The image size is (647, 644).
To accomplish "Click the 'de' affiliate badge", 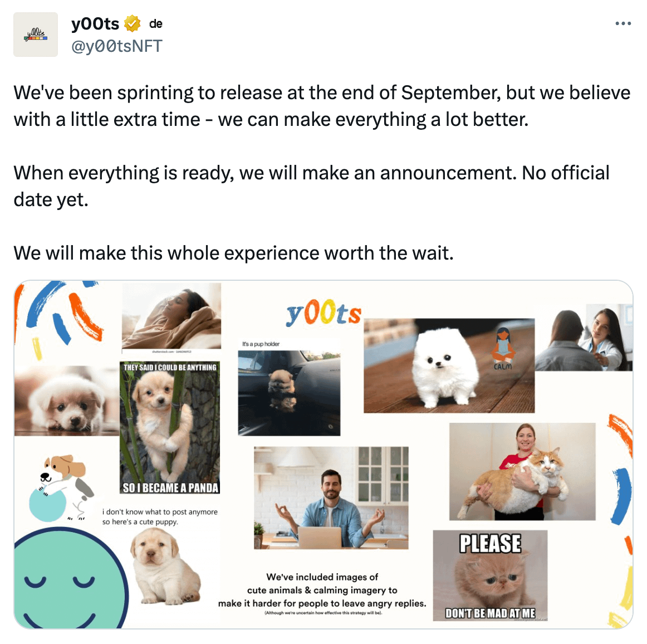I will coord(155,24).
